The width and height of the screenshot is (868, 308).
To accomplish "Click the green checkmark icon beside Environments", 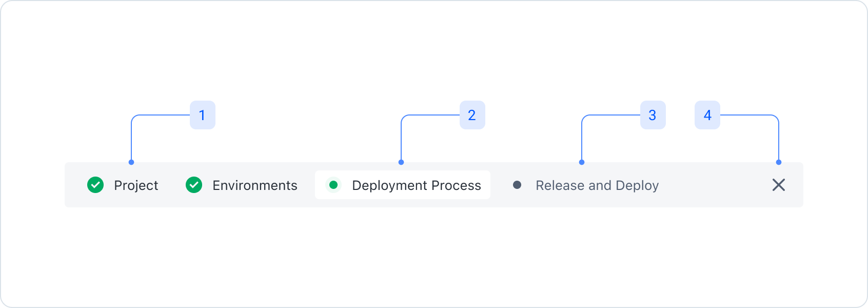I will (194, 185).
